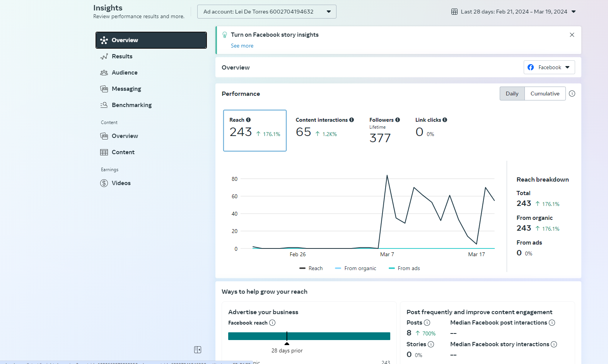Click info icon next to Cumulative toggle

(572, 94)
